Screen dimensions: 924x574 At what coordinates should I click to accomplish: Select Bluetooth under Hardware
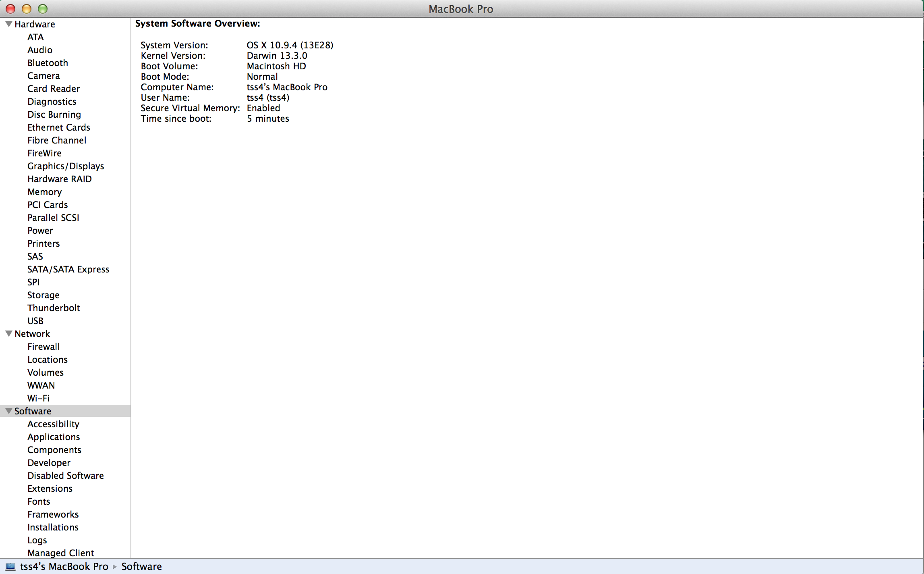pos(48,63)
